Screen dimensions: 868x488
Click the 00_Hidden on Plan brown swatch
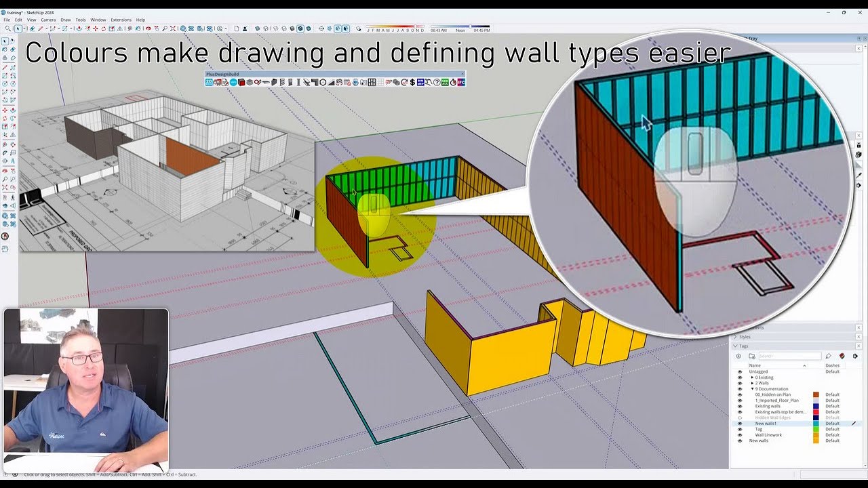816,394
